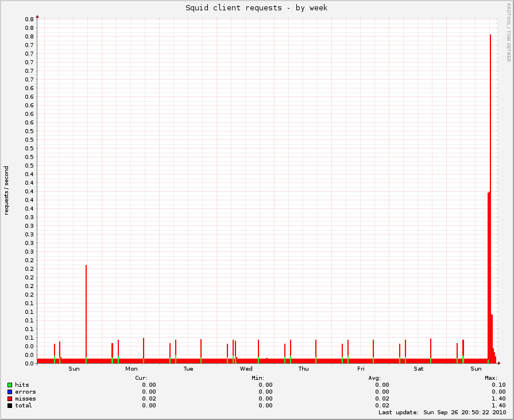Click the hits Max value 0.10
This screenshot has width=514, height=420.
(498, 385)
